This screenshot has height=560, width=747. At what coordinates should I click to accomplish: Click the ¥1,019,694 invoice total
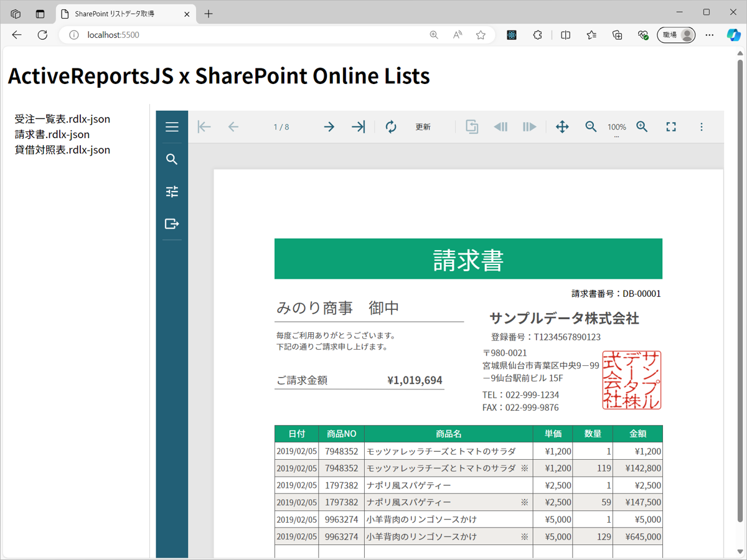pyautogui.click(x=415, y=380)
